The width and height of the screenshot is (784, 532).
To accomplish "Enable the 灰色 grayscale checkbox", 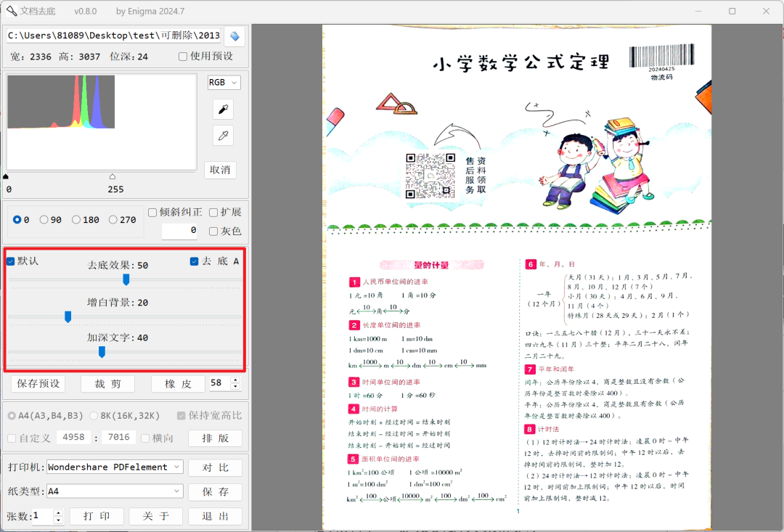I will pos(213,231).
